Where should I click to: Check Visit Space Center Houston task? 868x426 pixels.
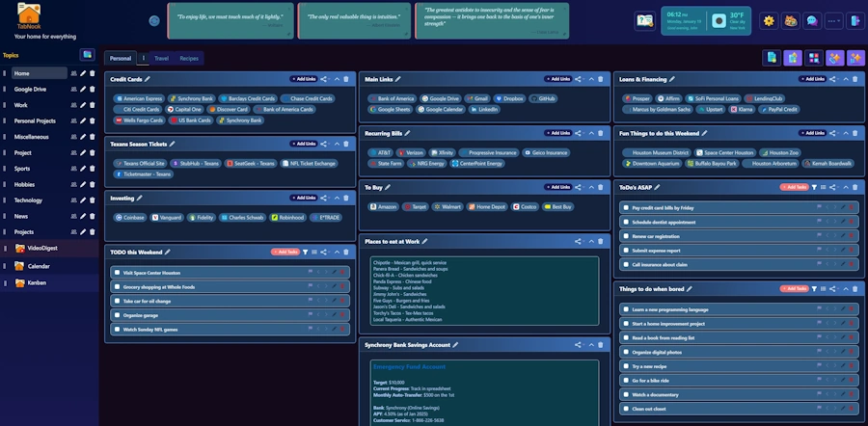coord(117,272)
